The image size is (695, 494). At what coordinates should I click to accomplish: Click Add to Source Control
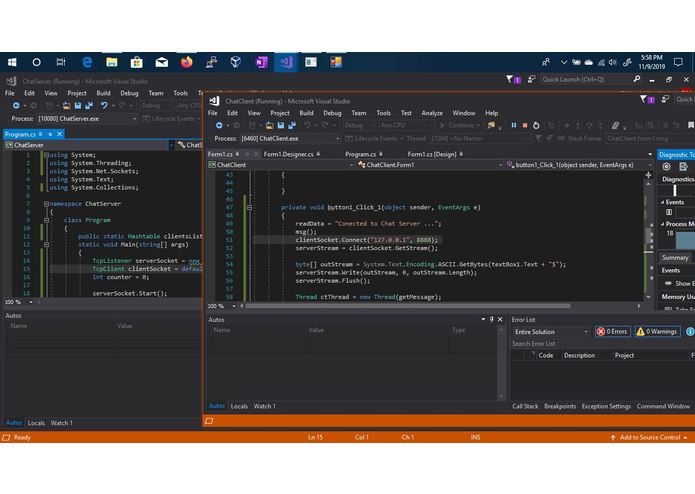click(x=649, y=437)
